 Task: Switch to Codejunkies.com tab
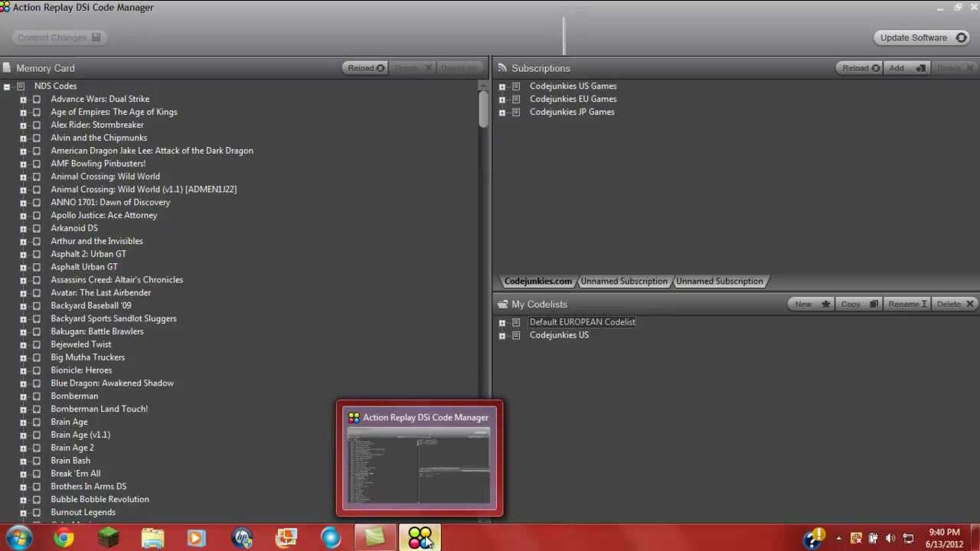537,281
